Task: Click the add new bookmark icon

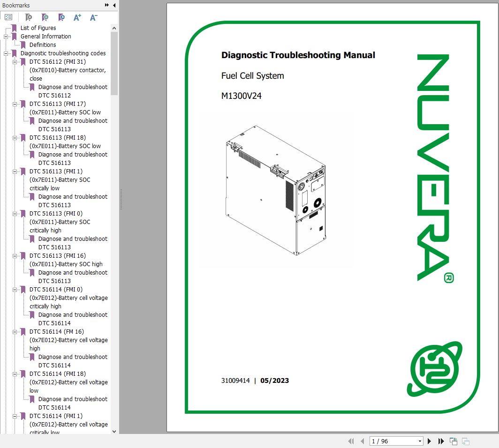Action: (x=45, y=17)
